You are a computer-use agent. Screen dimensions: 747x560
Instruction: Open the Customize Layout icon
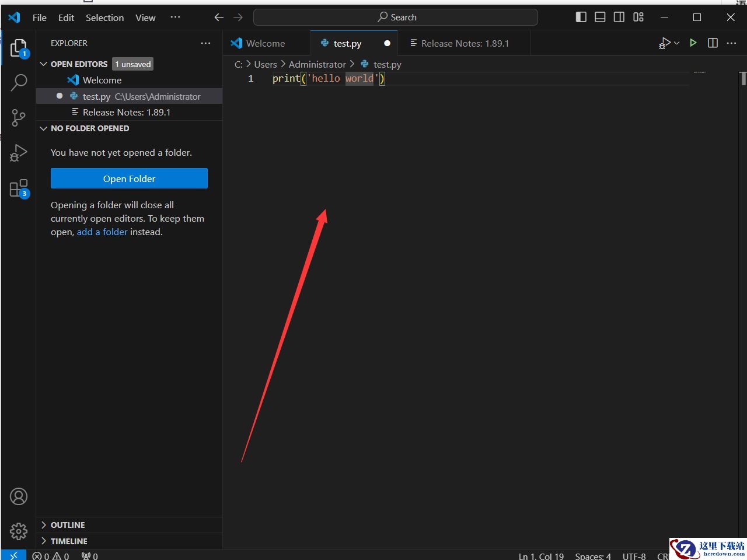coord(638,17)
